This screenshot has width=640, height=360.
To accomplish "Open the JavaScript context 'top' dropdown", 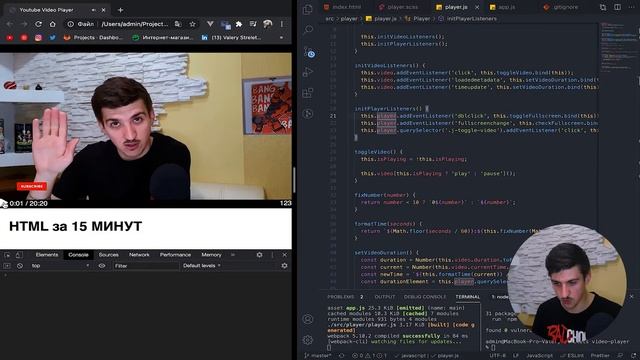I will (x=60, y=266).
